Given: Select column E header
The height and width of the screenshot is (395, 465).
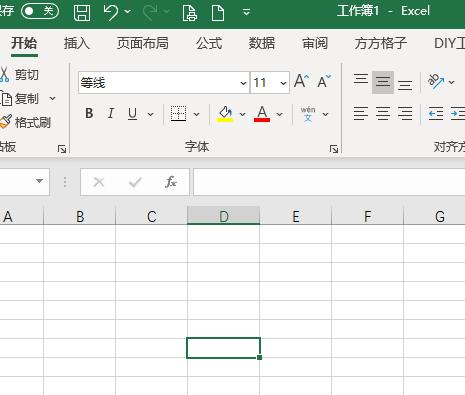Looking at the screenshot, I should [x=296, y=216].
